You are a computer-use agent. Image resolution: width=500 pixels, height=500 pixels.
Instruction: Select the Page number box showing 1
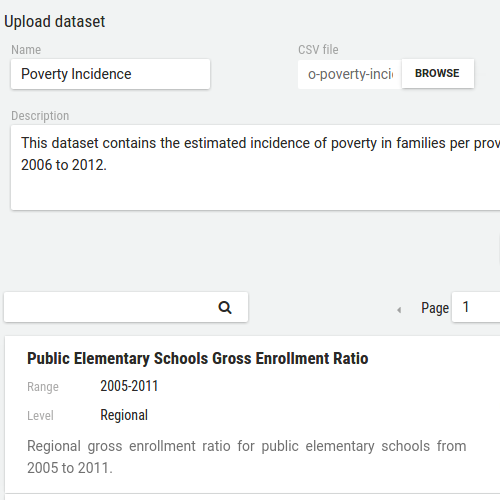click(476, 307)
